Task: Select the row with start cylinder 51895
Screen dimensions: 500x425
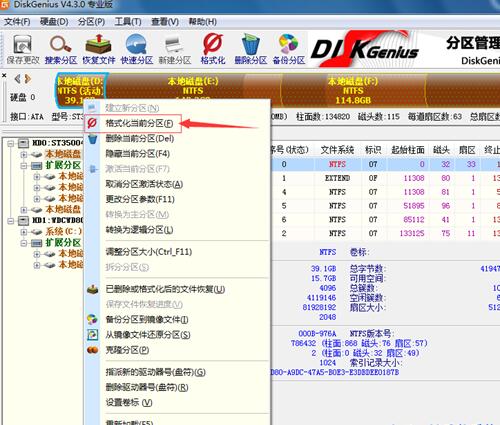Action: tap(385, 206)
